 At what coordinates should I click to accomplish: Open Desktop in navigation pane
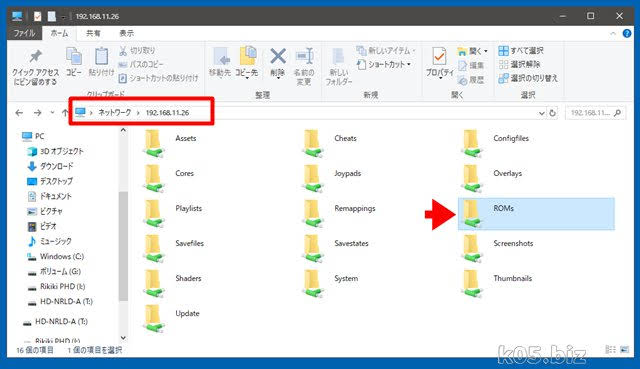pos(50,181)
